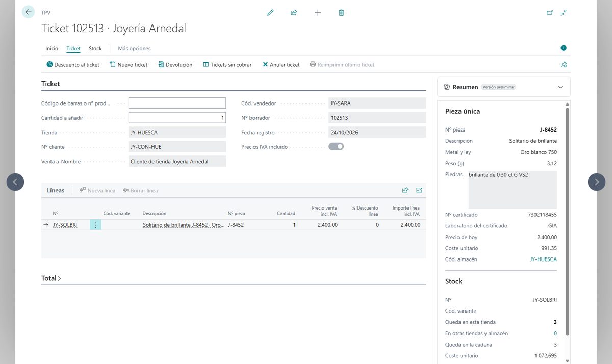Click the Cantidad a añadir field
Image resolution: width=612 pixels, height=364 pixels.
[177, 118]
